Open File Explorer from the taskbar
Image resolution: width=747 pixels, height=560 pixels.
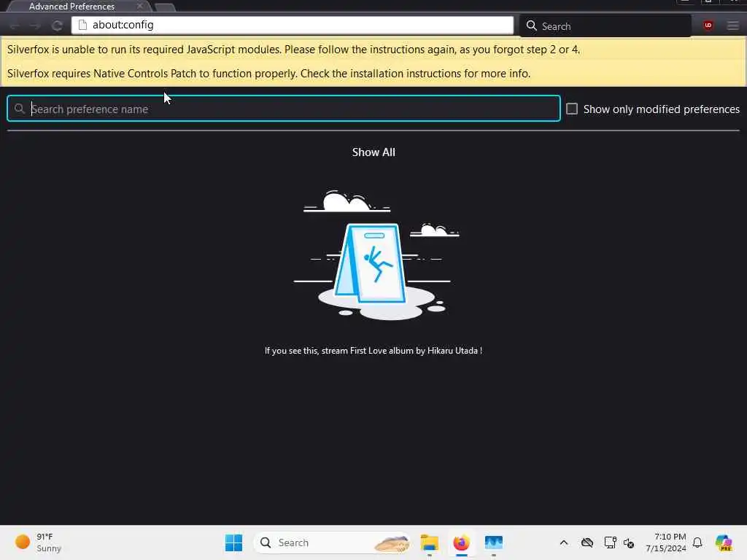(429, 542)
